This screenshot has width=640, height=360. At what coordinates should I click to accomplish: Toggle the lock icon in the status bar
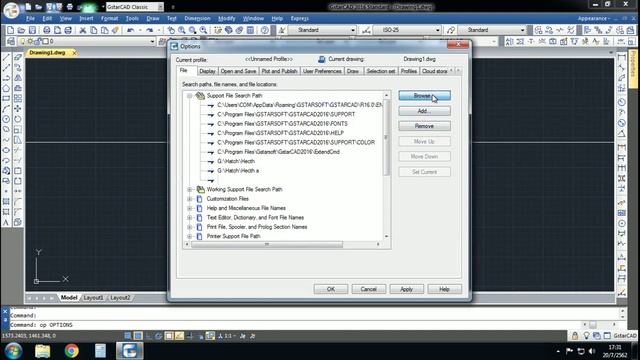point(575,336)
